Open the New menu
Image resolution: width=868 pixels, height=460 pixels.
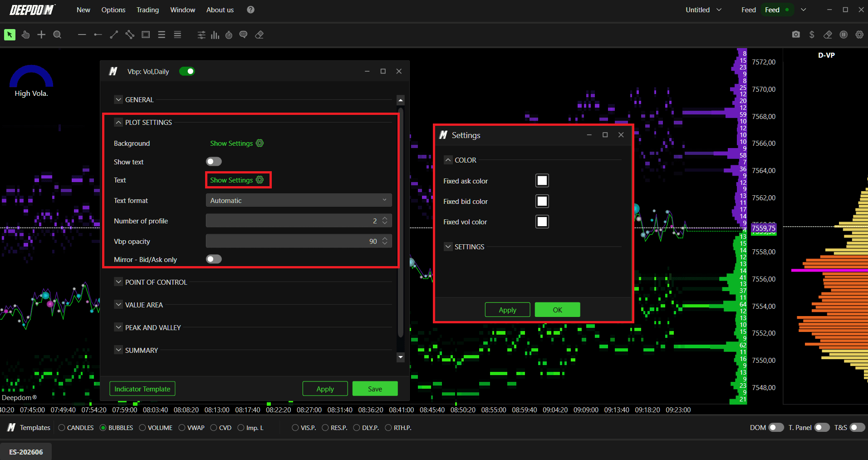83,10
